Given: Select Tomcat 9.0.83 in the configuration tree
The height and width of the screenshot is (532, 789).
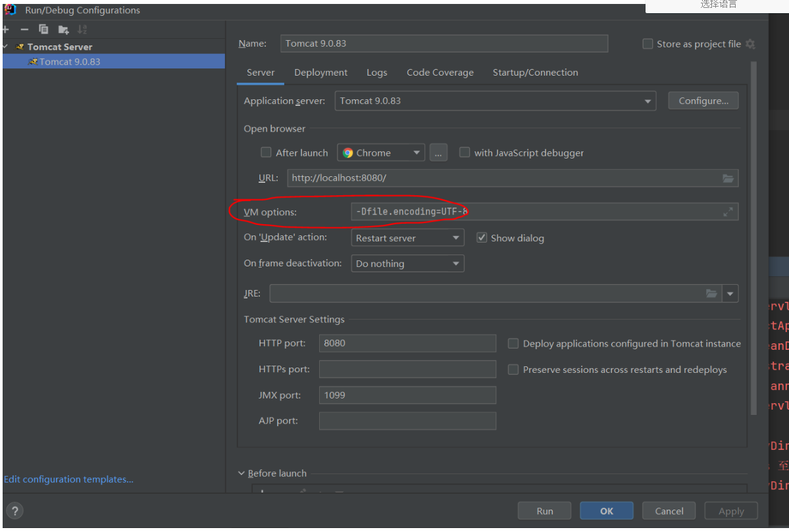Looking at the screenshot, I should click(114, 61).
